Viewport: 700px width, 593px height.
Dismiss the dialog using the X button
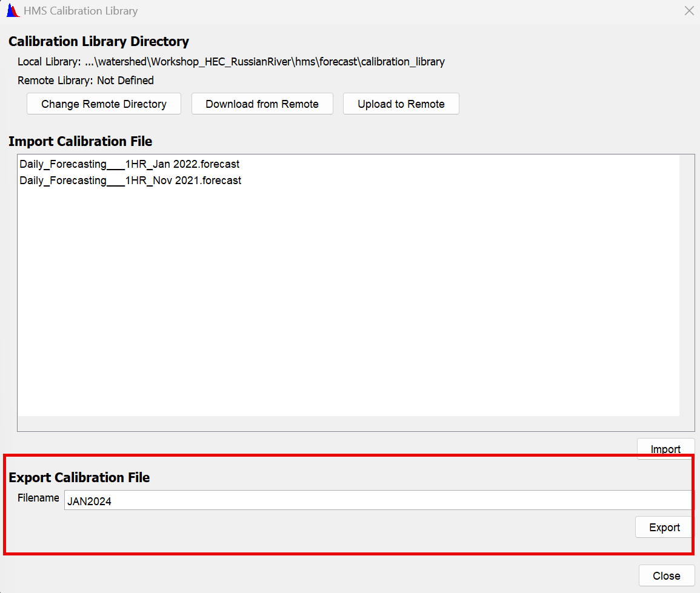tap(689, 10)
